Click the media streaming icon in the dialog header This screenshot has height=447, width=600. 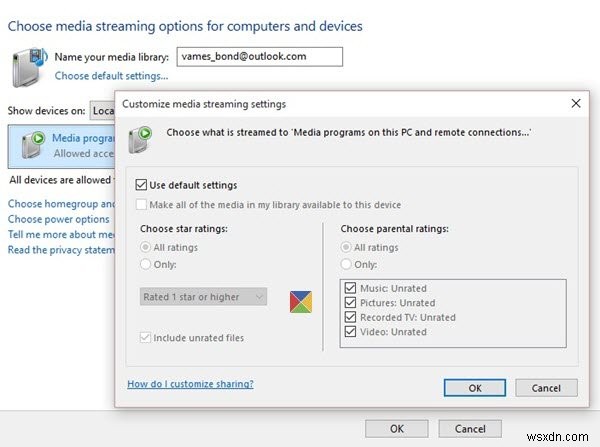[x=143, y=135]
